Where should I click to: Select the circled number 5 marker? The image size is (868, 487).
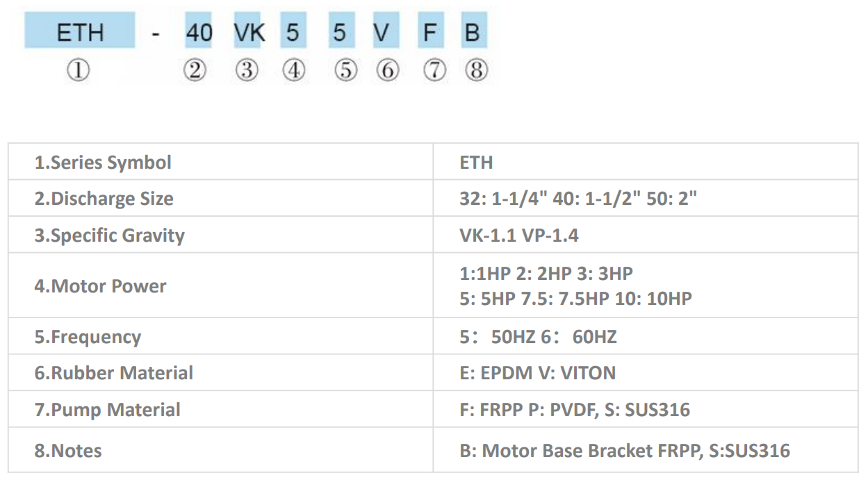345,71
